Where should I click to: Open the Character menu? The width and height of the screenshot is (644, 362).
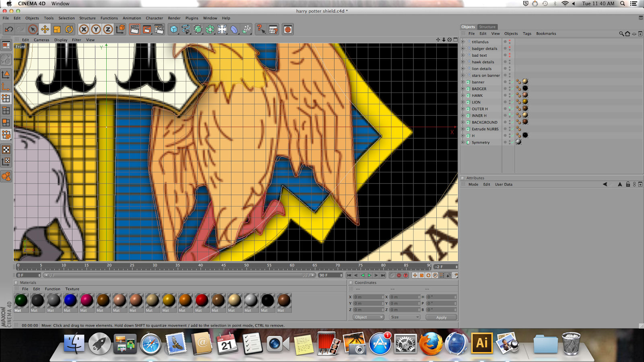(155, 18)
